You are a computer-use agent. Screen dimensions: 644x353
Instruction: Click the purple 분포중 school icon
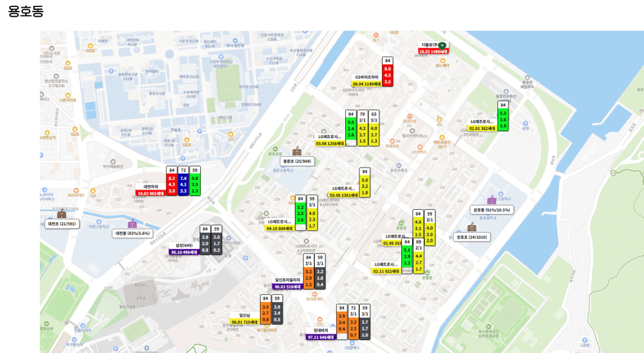click(492, 200)
